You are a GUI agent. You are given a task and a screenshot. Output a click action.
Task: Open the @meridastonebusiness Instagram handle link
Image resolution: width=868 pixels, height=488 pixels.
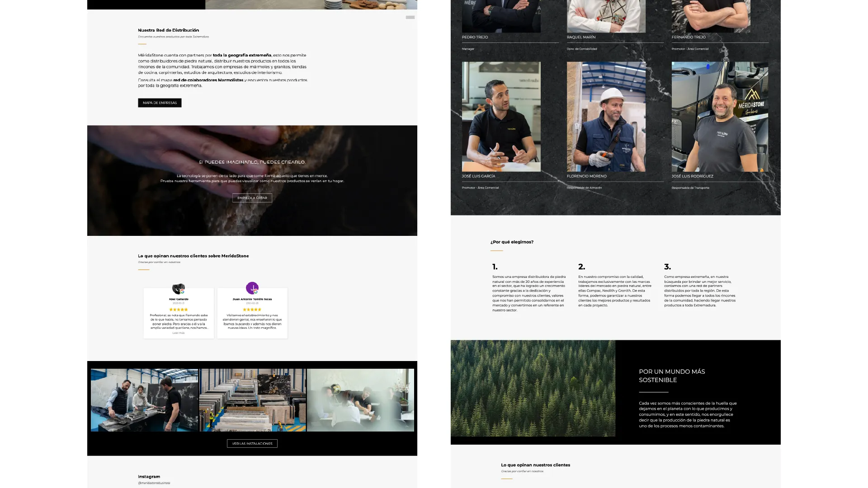tap(154, 483)
